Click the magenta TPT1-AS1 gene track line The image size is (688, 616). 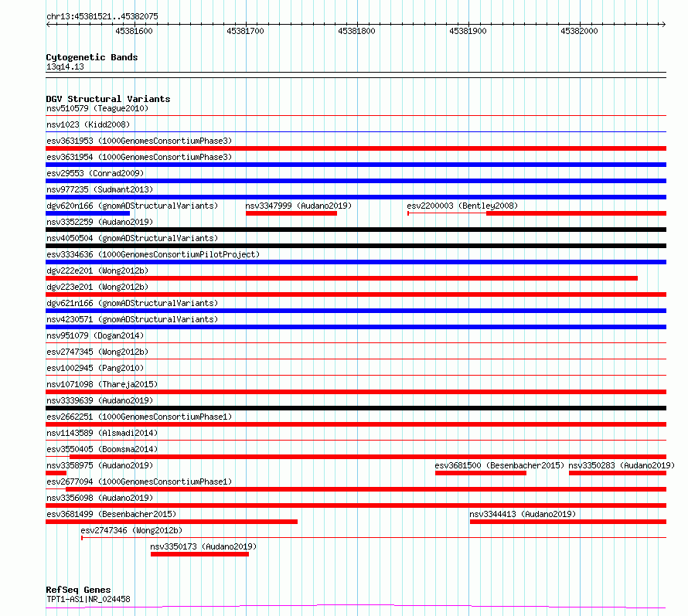pos(356,607)
